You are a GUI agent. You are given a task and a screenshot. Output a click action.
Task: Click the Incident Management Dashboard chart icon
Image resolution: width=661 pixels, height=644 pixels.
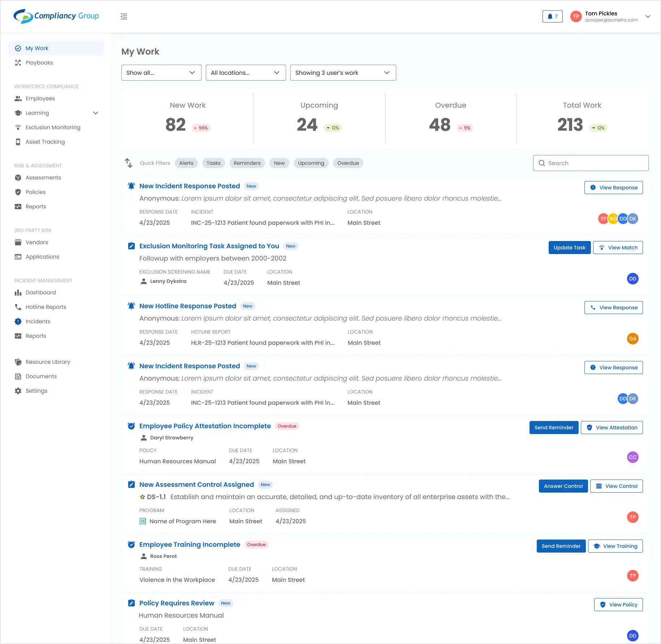pos(18,292)
